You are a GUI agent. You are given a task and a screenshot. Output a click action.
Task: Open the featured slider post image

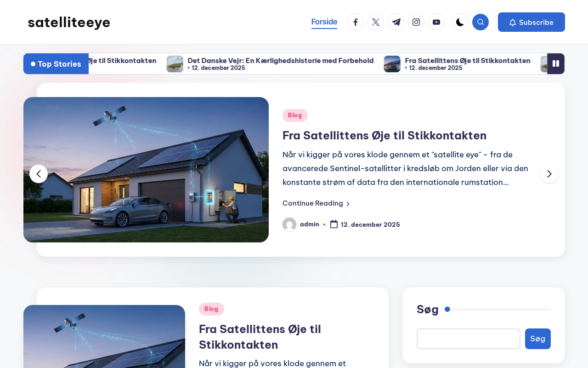(146, 170)
